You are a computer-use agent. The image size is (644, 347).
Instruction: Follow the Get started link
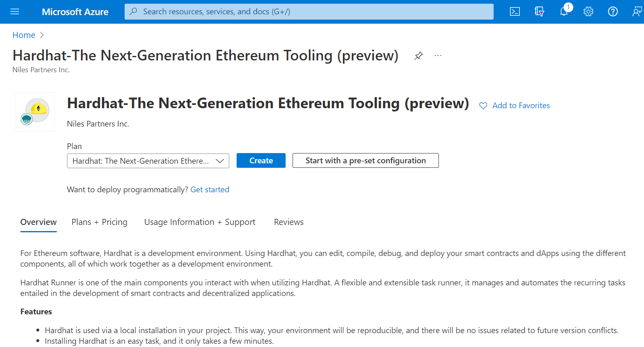click(210, 189)
